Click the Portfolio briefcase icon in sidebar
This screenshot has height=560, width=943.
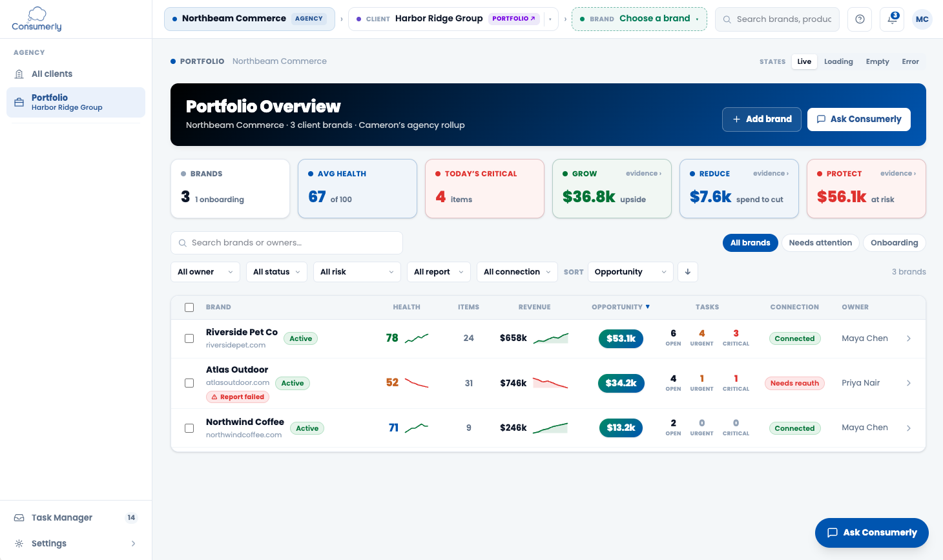click(x=19, y=103)
